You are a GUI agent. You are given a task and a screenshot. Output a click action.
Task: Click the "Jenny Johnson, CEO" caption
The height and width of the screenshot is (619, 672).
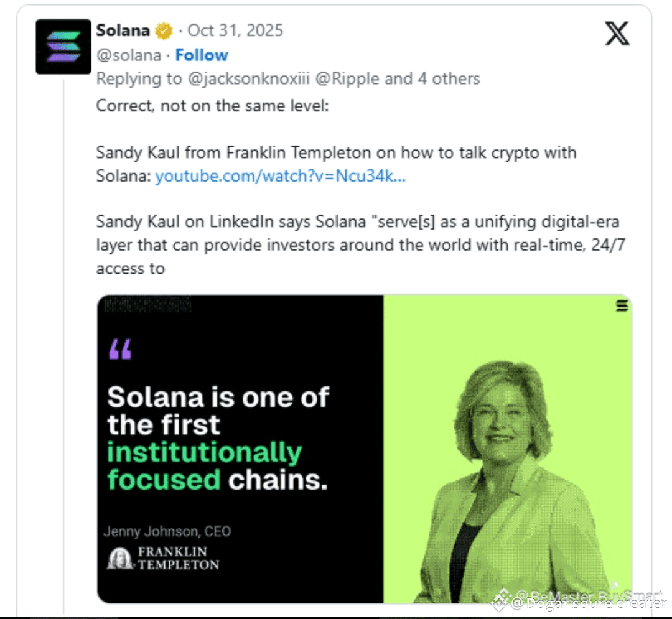[167, 531]
